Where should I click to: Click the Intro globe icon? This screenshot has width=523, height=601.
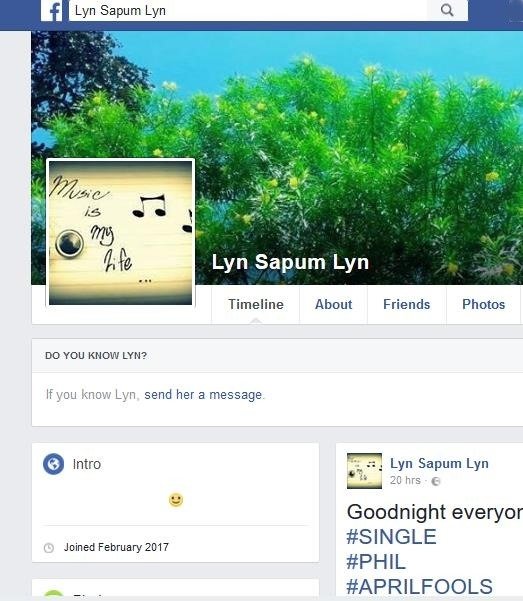(x=54, y=464)
